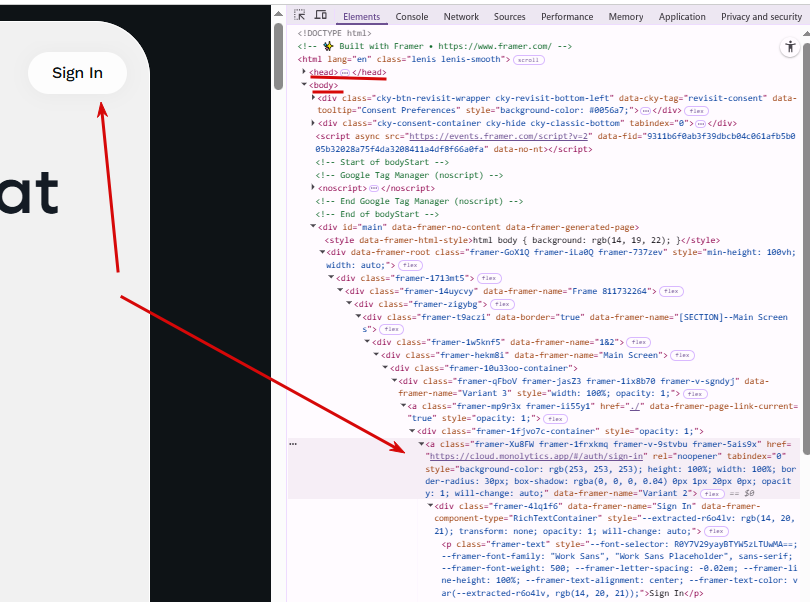Collapse the div id main node
The height and width of the screenshot is (602, 810).
[313, 226]
